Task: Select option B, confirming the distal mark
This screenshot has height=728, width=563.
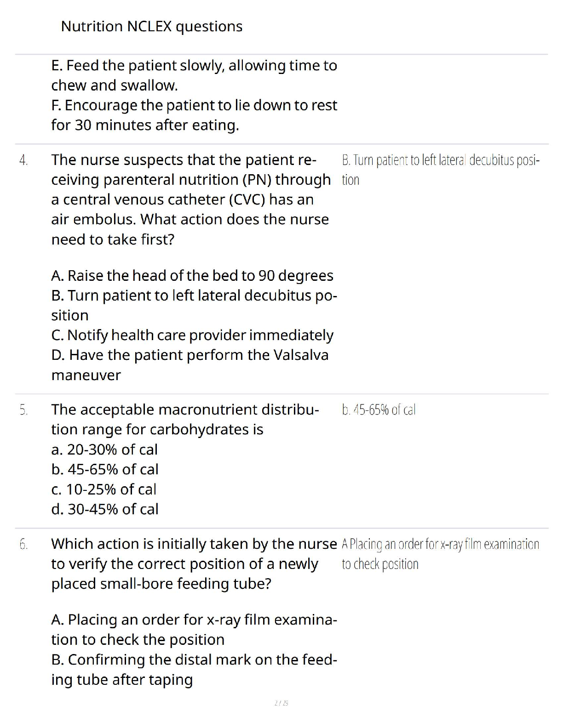Action: pyautogui.click(x=194, y=670)
